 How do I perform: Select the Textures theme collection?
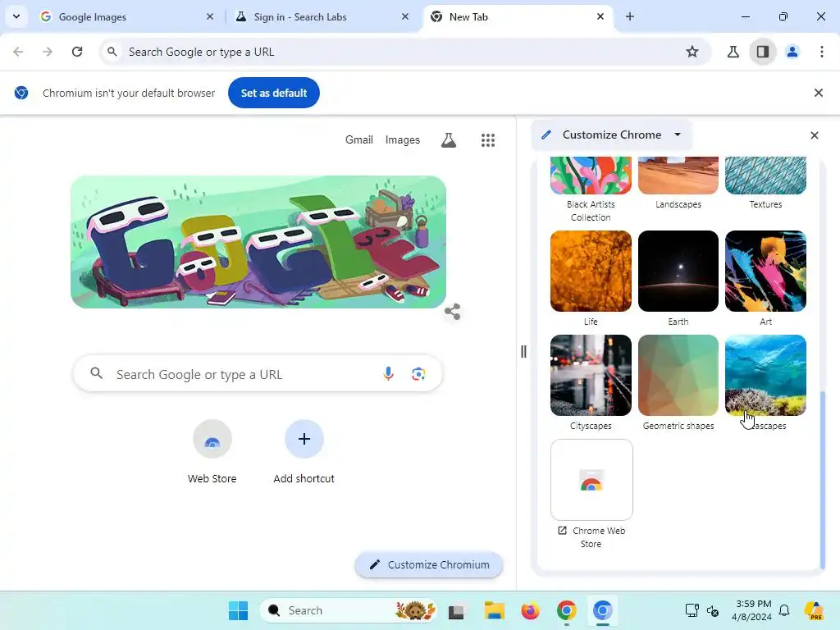pos(765,183)
